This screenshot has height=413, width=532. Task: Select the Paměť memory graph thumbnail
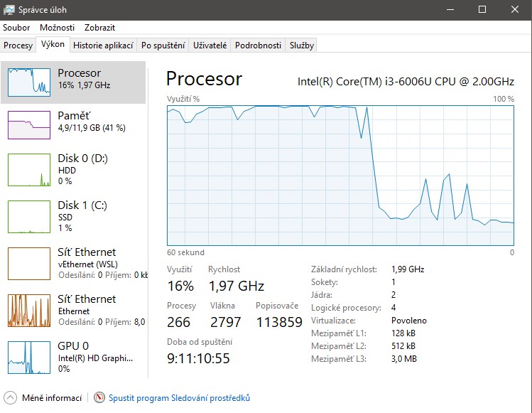tap(29, 125)
